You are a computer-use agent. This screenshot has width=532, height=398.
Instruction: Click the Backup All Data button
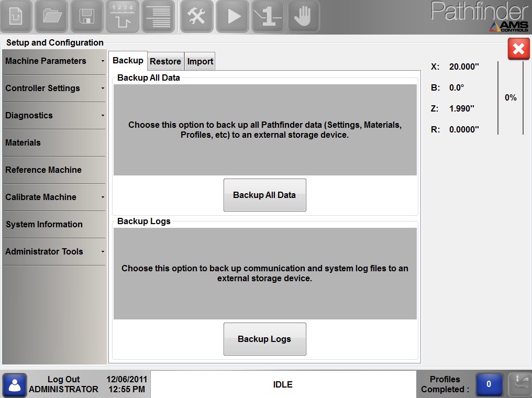point(264,195)
